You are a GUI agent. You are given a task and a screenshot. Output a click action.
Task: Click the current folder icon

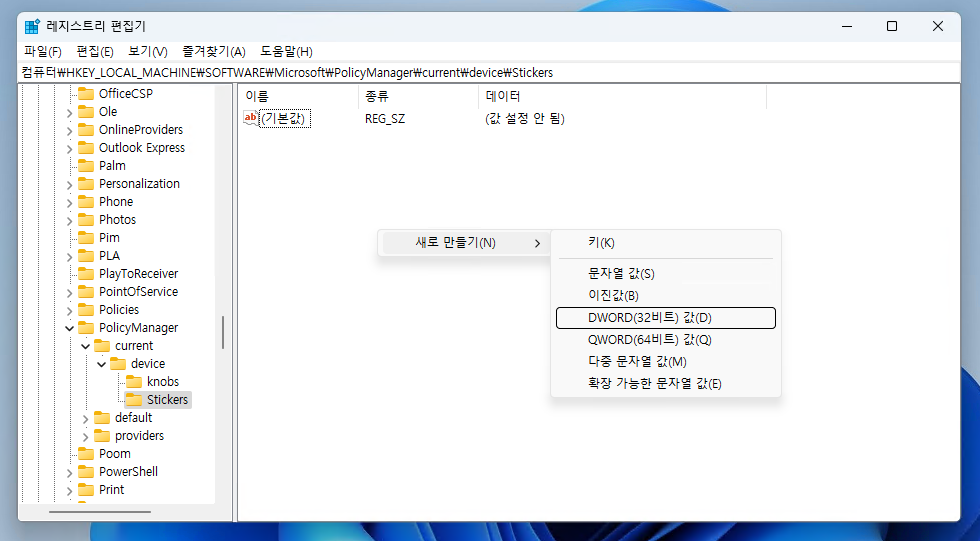tap(102, 346)
